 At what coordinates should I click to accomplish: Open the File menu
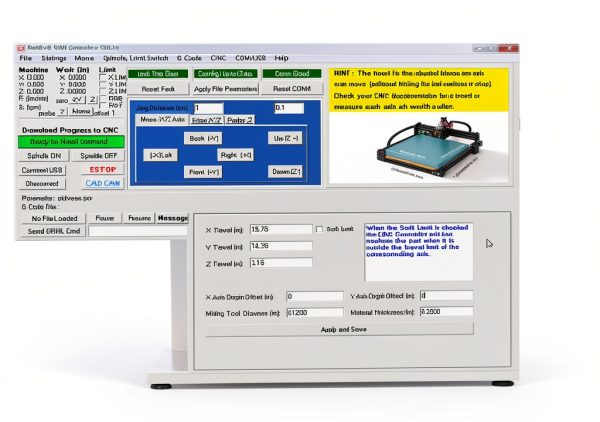tap(26, 58)
